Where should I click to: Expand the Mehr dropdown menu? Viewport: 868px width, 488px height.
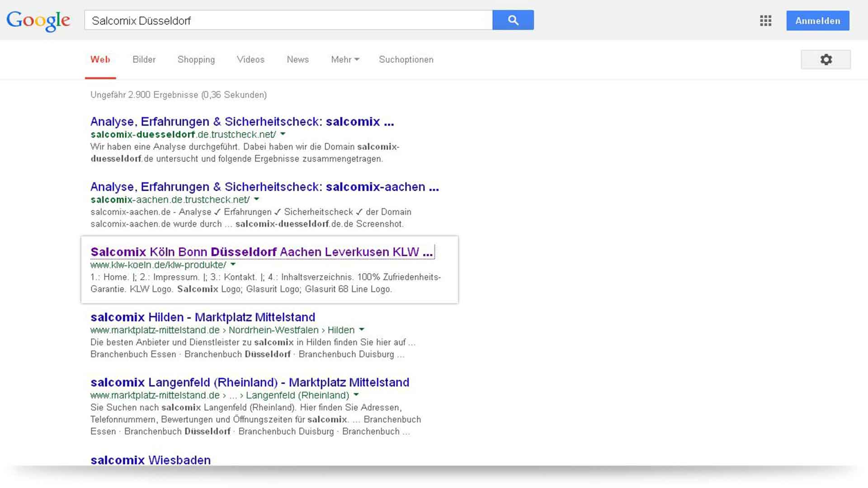pyautogui.click(x=345, y=60)
